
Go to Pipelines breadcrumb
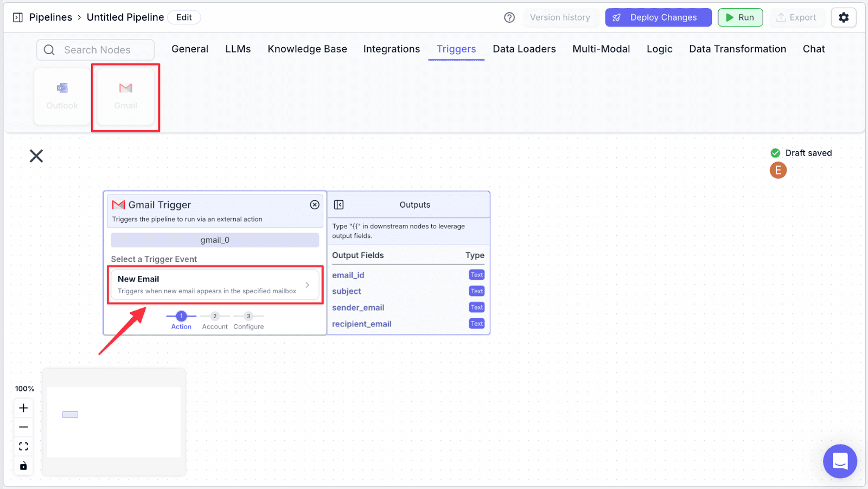50,17
